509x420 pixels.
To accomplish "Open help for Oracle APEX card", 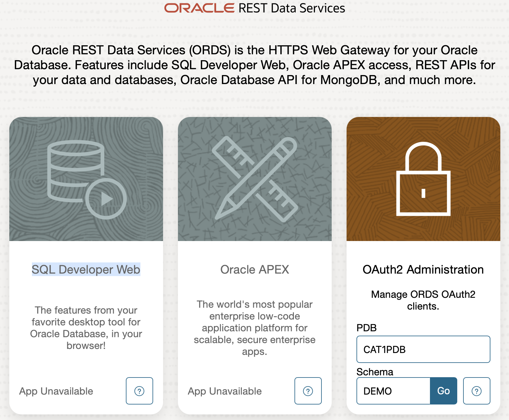I will [308, 391].
